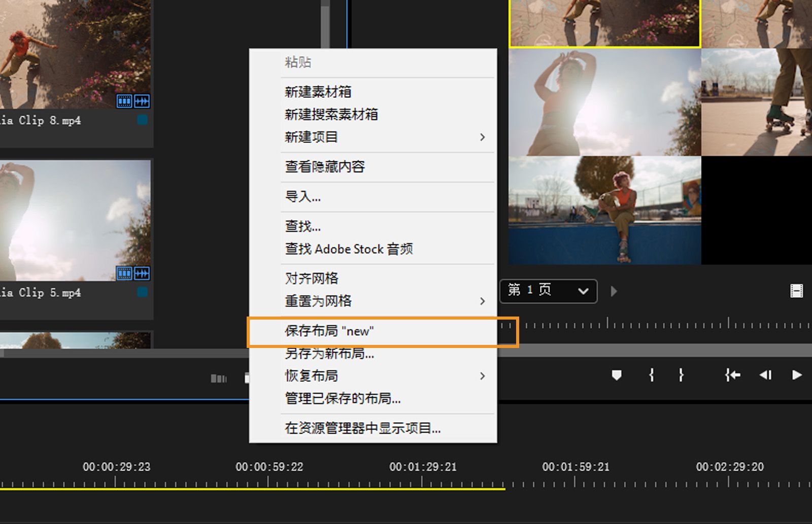Toggle the audio badge on Clip 8 thumbnail
Viewport: 812px width, 524px height.
(x=142, y=101)
